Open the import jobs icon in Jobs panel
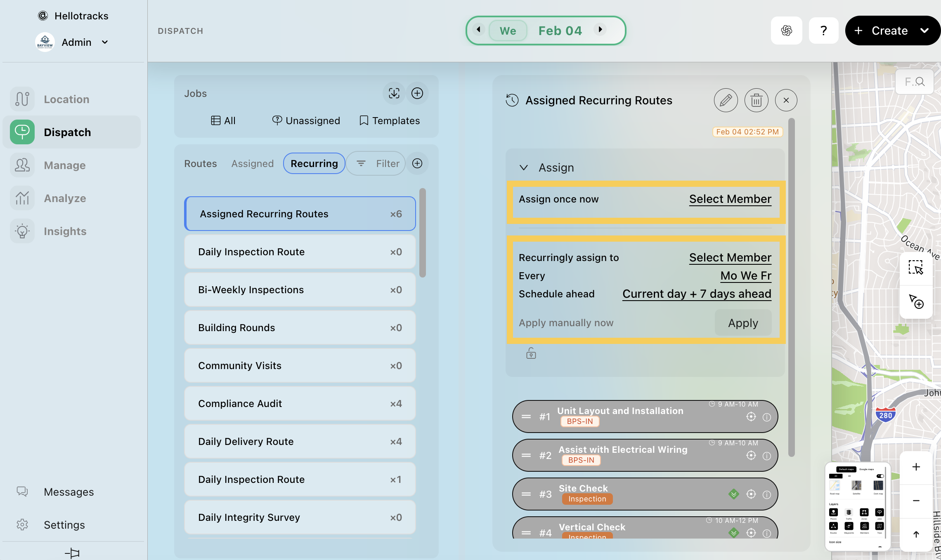The image size is (941, 560). click(394, 93)
